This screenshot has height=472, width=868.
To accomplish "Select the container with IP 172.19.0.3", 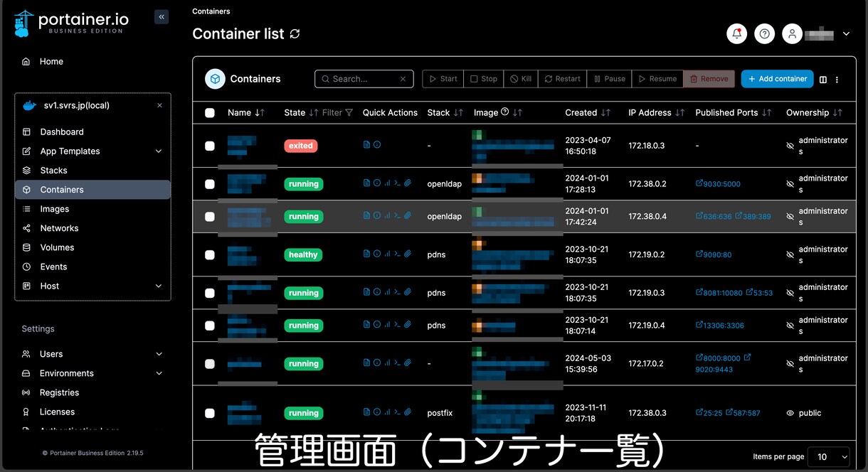I will 210,293.
